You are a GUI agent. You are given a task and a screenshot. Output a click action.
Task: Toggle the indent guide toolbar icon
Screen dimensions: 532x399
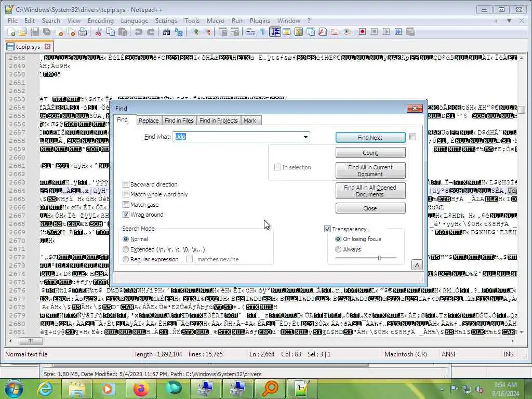(275, 32)
